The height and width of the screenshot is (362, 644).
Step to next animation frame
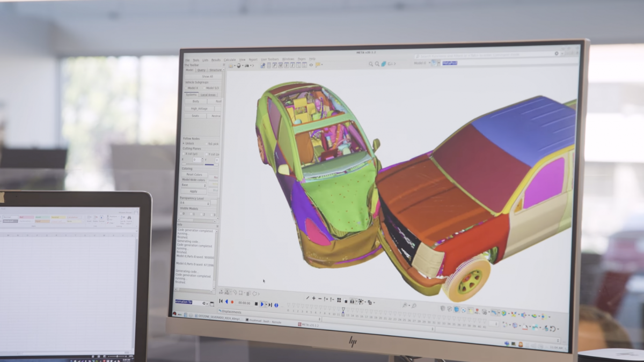point(270,305)
